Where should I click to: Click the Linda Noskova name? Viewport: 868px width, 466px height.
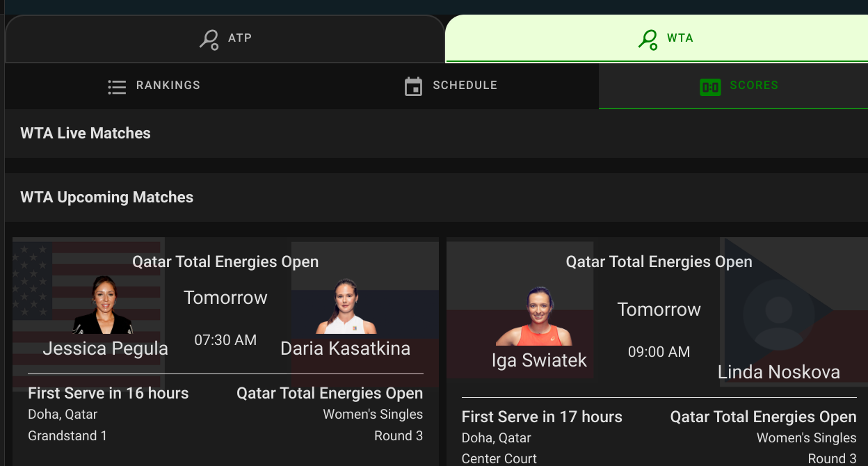click(x=779, y=372)
